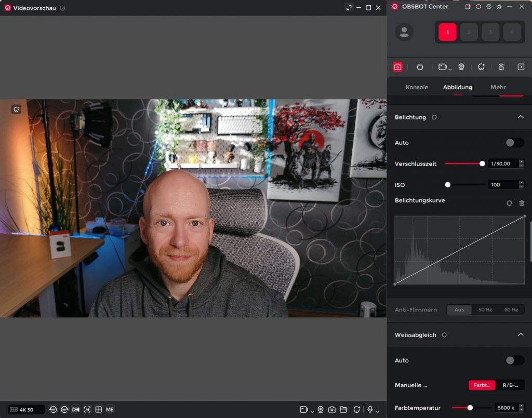This screenshot has width=532, height=418.
Task: Click the collapse side panel arrow icon
Action: click(x=521, y=67)
